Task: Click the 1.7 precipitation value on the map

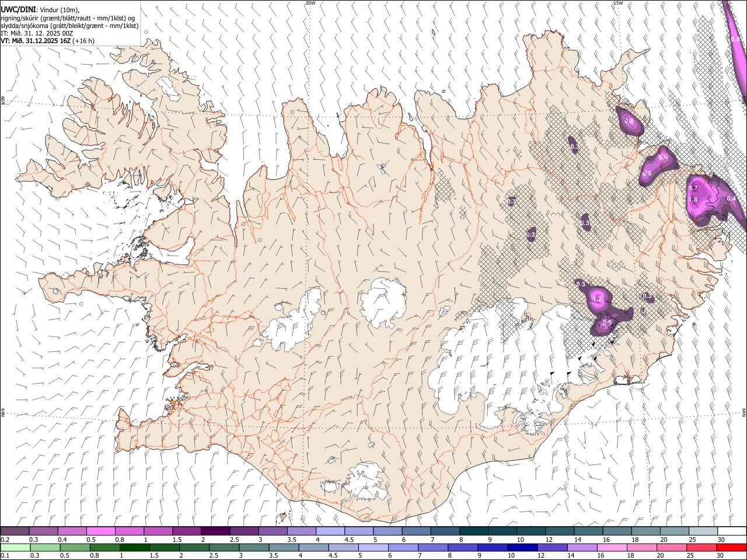Action: [693, 188]
